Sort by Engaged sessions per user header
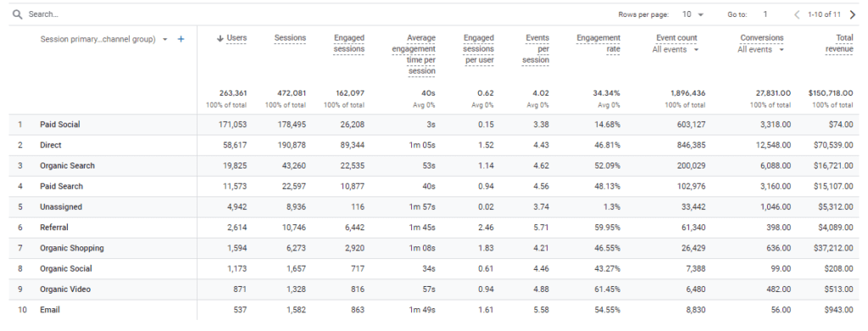 tap(479, 48)
